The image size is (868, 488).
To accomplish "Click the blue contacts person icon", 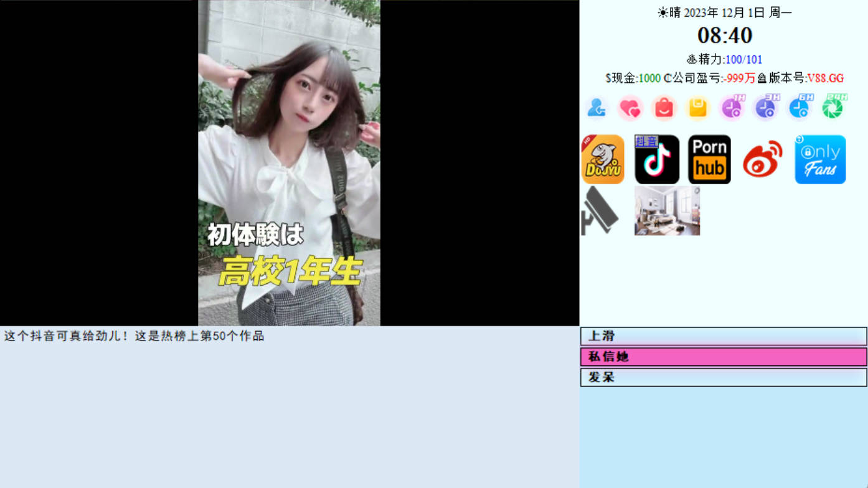I will [597, 107].
